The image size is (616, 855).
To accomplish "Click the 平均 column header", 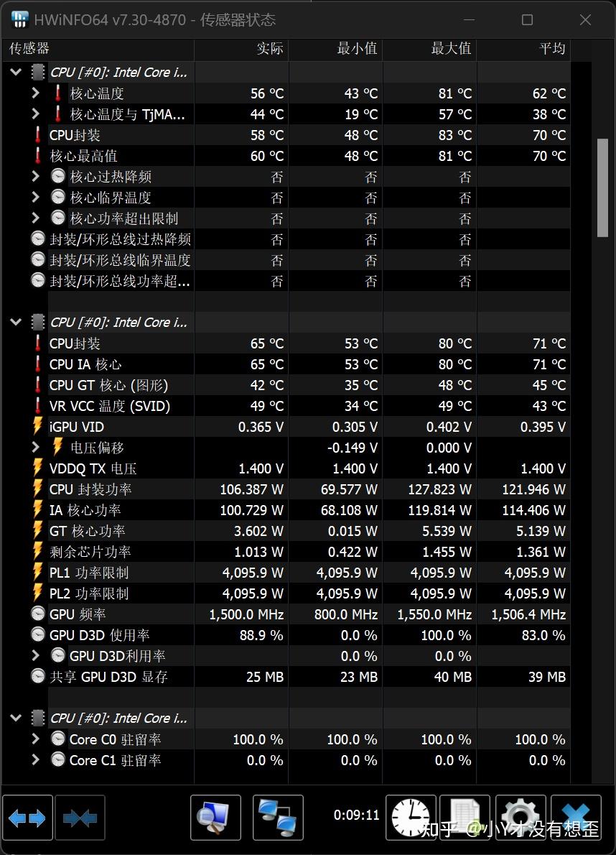I will [524, 49].
